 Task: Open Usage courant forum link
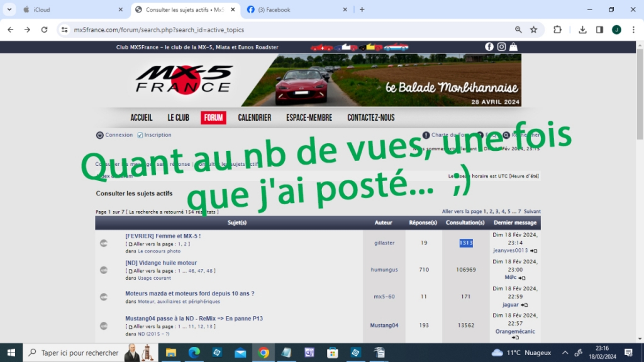pos(155,278)
